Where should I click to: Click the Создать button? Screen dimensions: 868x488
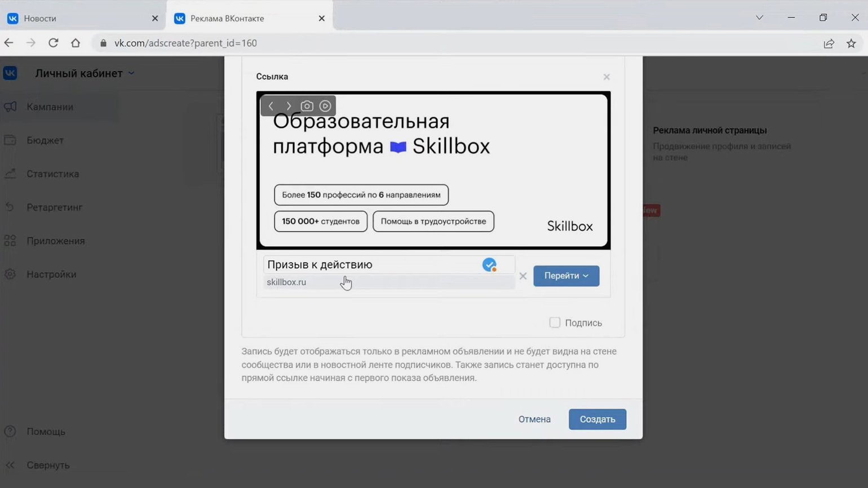[x=597, y=419]
